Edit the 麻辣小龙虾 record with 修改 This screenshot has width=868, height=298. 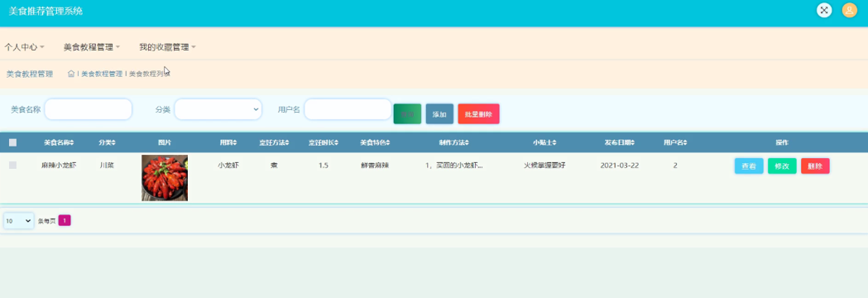782,166
